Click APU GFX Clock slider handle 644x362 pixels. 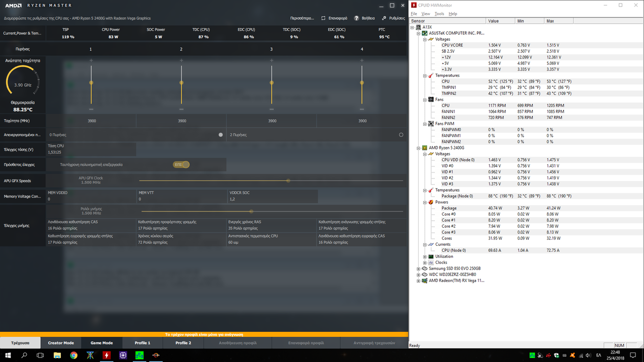288,180
